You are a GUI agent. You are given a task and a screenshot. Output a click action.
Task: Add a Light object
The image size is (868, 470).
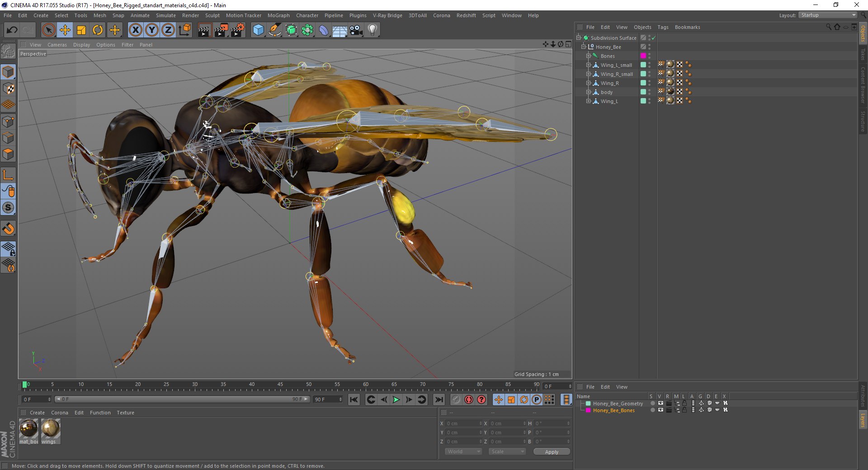pos(372,30)
